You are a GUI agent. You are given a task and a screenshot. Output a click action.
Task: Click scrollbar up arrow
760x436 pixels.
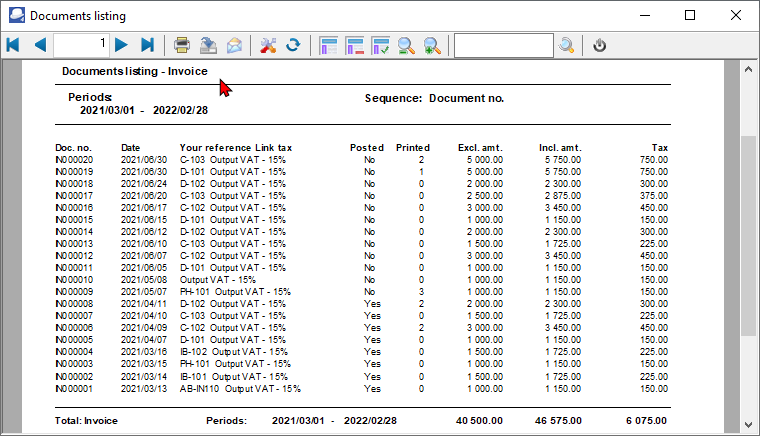(748, 69)
